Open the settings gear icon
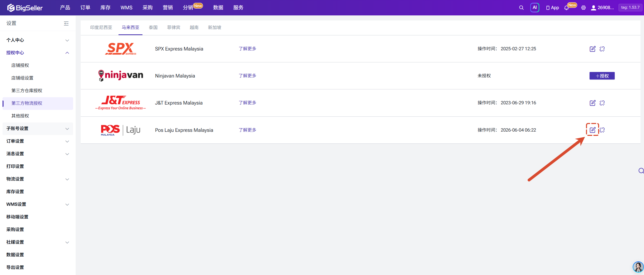The width and height of the screenshot is (644, 275). coord(583,8)
